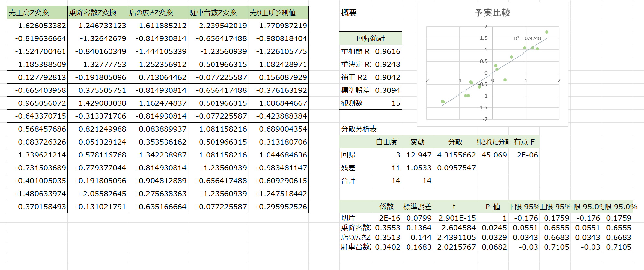
Task: Select the 売上高Z変換 header cell
Action: (37, 13)
